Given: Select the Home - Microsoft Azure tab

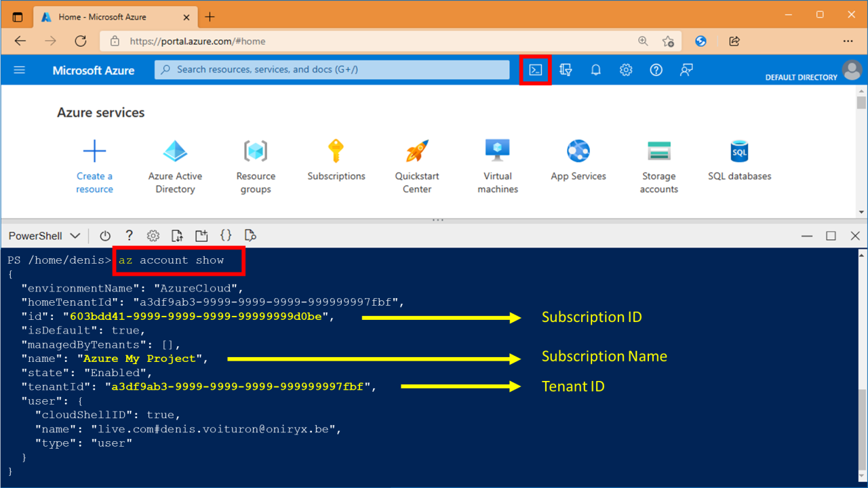Looking at the screenshot, I should point(114,17).
